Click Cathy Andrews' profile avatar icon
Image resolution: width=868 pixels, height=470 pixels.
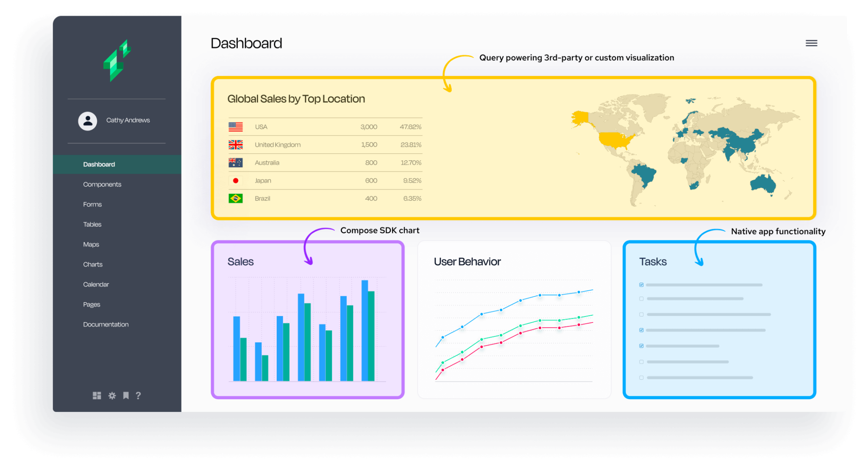click(x=88, y=120)
